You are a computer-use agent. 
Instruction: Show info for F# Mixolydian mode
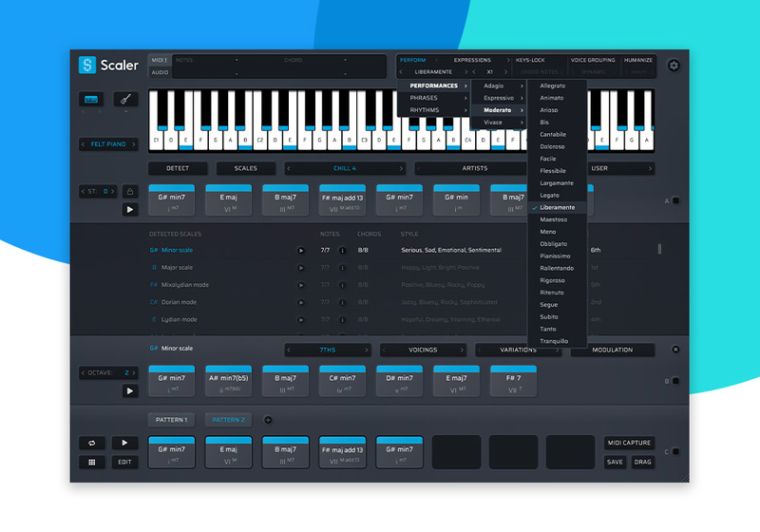pyautogui.click(x=342, y=285)
